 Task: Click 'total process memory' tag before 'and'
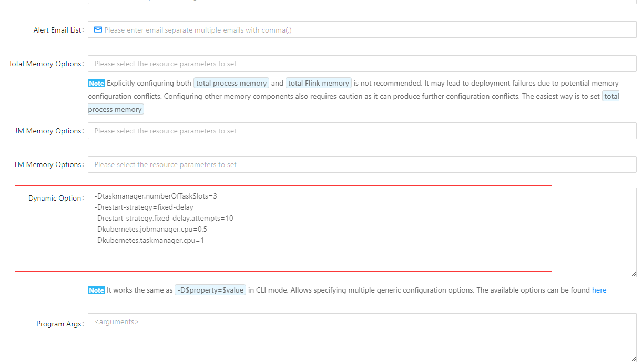click(231, 83)
